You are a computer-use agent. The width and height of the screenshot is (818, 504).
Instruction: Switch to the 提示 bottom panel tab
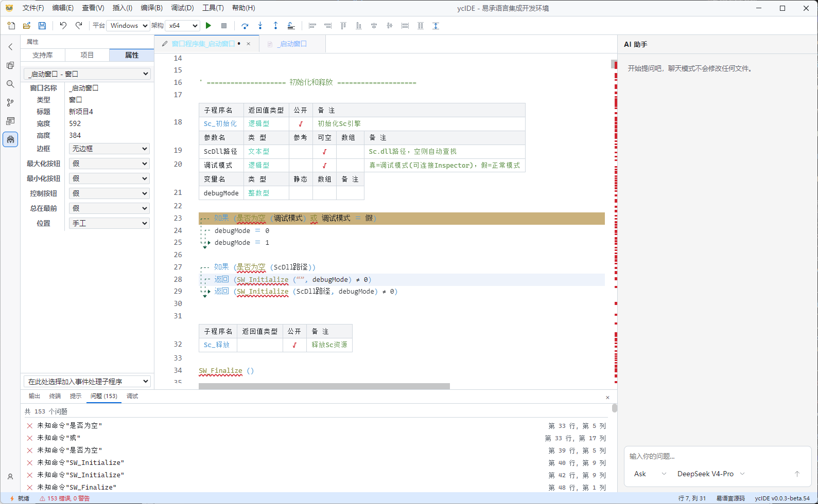coord(76,396)
